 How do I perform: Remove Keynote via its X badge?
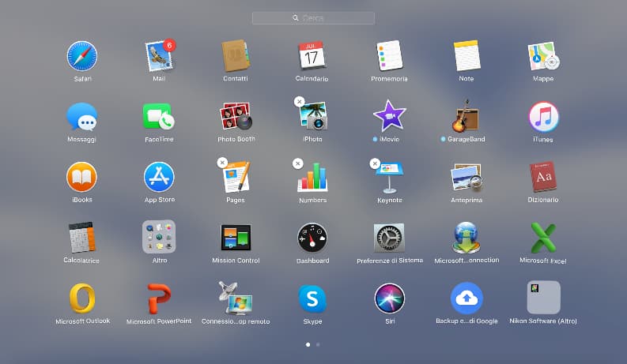(x=375, y=163)
